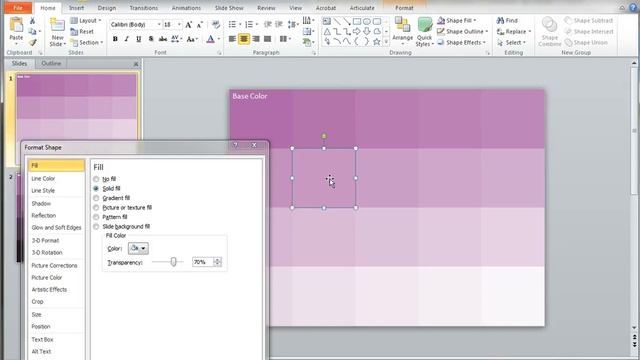Switch to the Outline pane tab
This screenshot has width=640, height=360.
coord(51,64)
